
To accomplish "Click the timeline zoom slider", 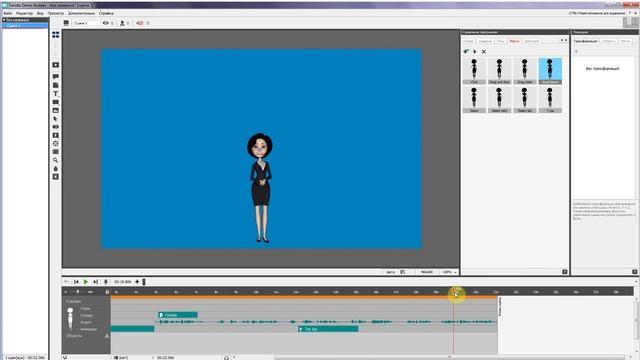I will point(78,292).
